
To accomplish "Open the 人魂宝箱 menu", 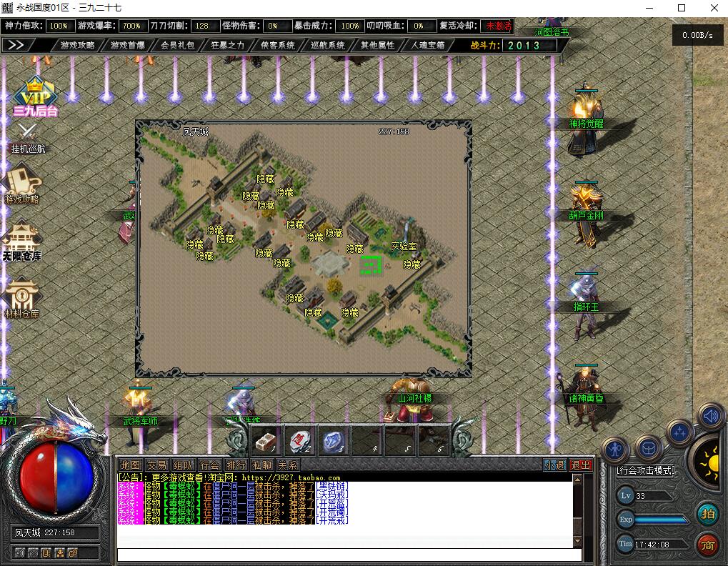I will (x=428, y=45).
